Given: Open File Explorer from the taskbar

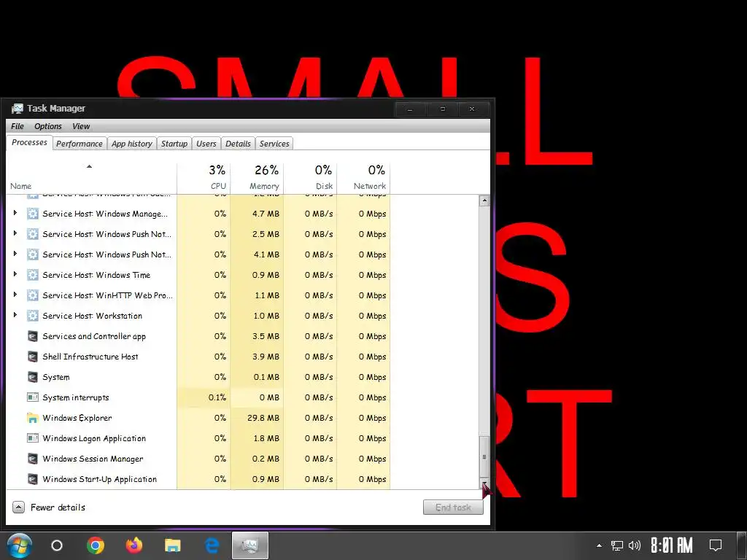Looking at the screenshot, I should [x=172, y=545].
